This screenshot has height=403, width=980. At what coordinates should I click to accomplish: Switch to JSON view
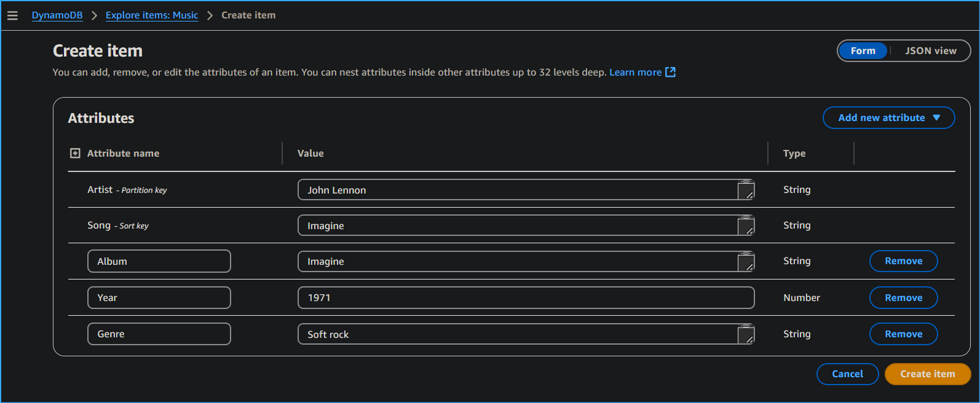(x=930, y=51)
